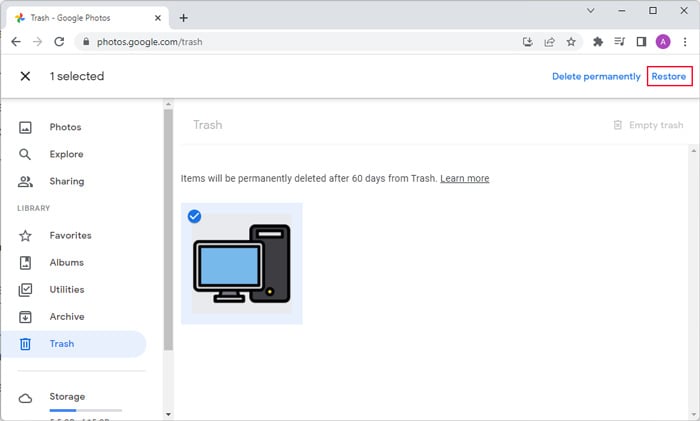The width and height of the screenshot is (700, 421).
Task: Click the Photos image icon in sidebar
Action: 25,127
